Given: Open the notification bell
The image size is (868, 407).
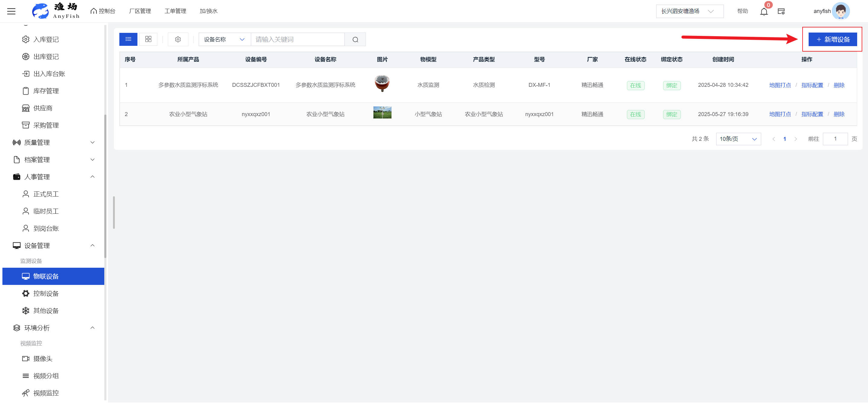Looking at the screenshot, I should (763, 12).
